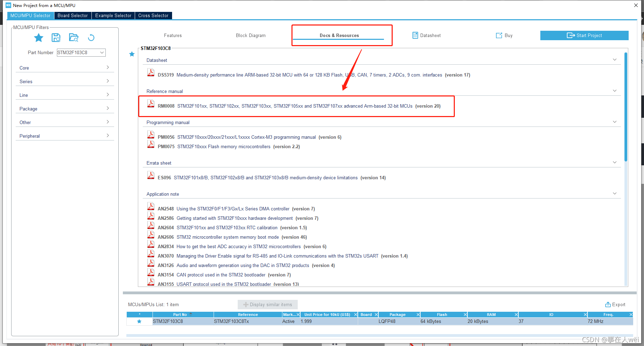Open the Features tab
The height and width of the screenshot is (346, 644).
(x=173, y=36)
